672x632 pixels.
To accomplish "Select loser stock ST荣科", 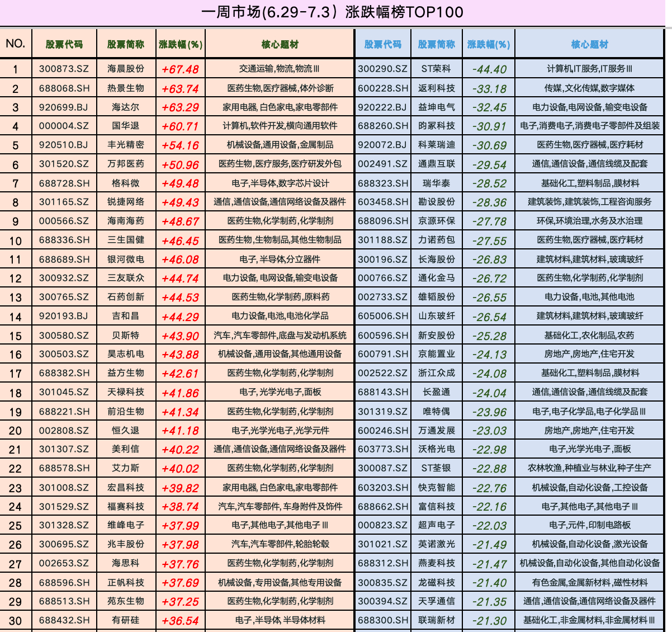I will click(x=436, y=69).
